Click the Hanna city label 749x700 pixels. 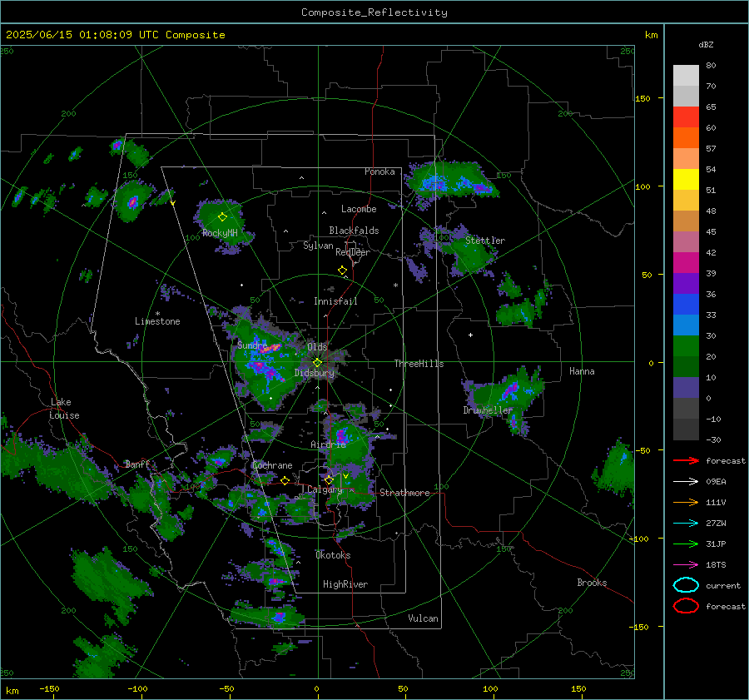point(582,371)
